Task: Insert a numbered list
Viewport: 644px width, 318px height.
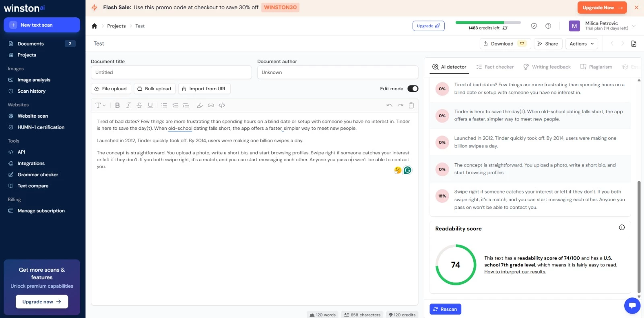Action: click(x=175, y=105)
